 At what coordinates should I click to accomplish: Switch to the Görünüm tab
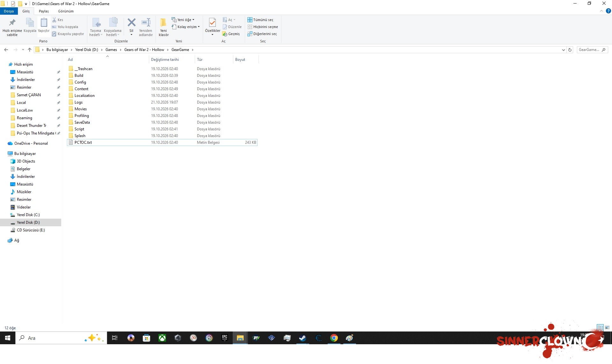[66, 11]
